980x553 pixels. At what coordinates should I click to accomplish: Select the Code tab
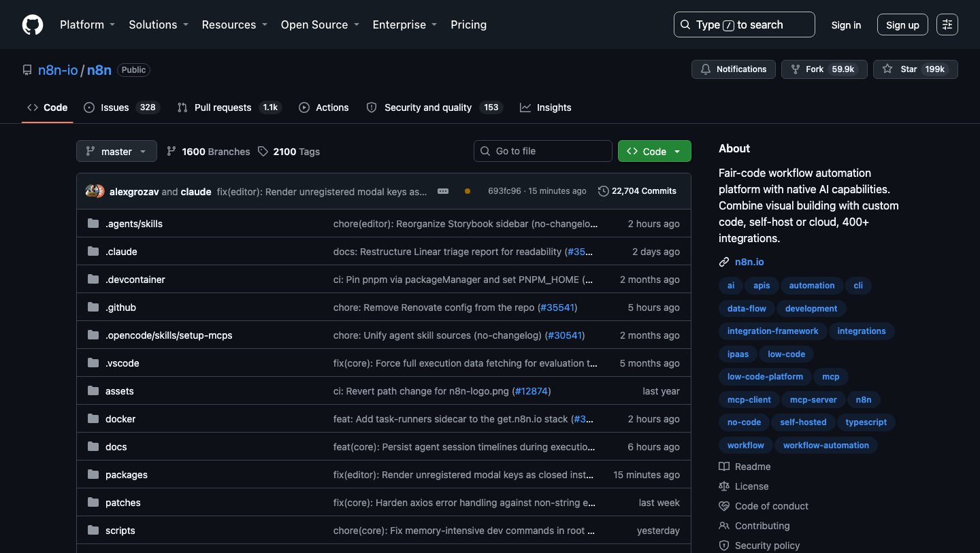point(48,107)
